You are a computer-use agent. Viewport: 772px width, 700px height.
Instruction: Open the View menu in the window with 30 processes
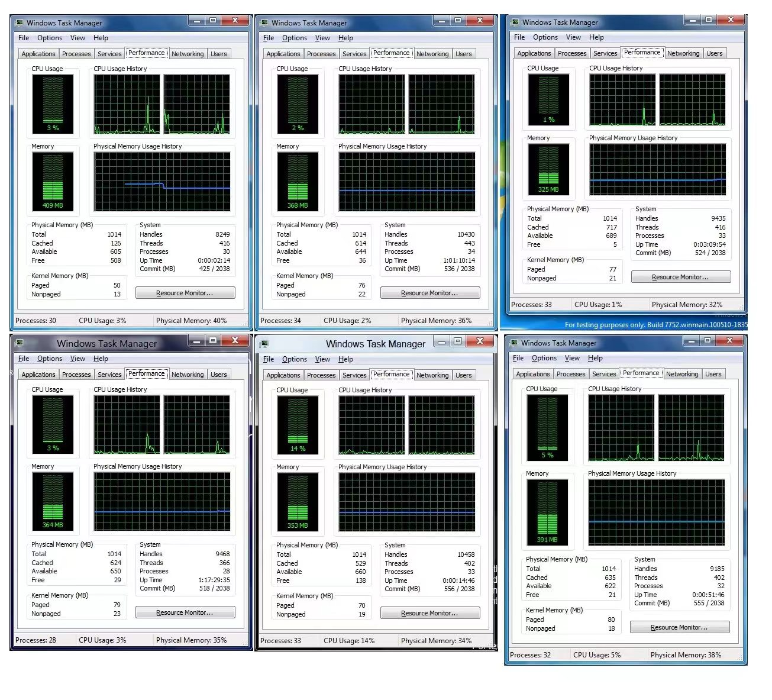pos(77,38)
